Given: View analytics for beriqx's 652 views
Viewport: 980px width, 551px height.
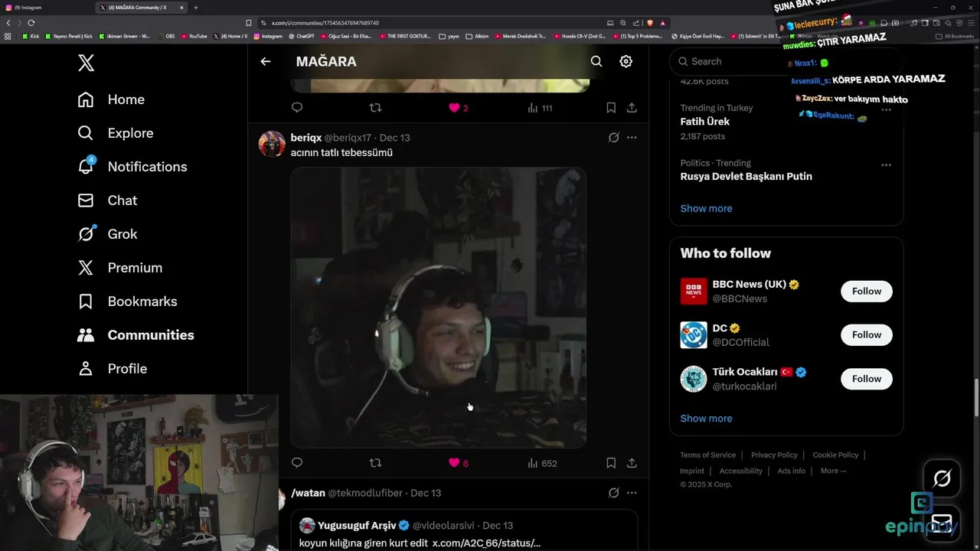Looking at the screenshot, I should tap(542, 463).
